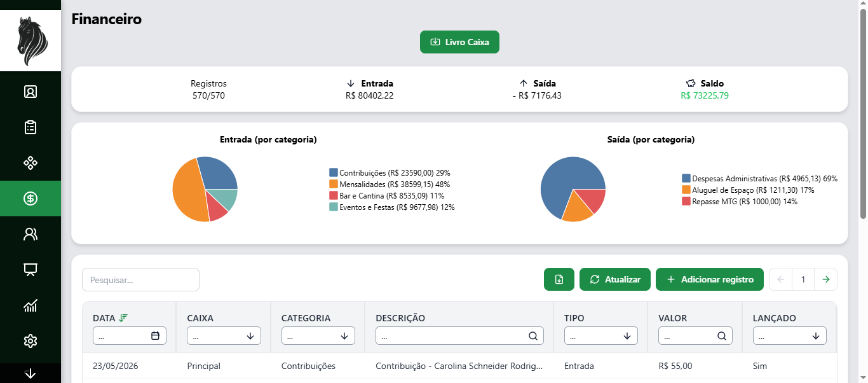Viewport: 868px width, 383px height.
Task: Click the R$ 55,00 value cell
Action: [x=675, y=366]
